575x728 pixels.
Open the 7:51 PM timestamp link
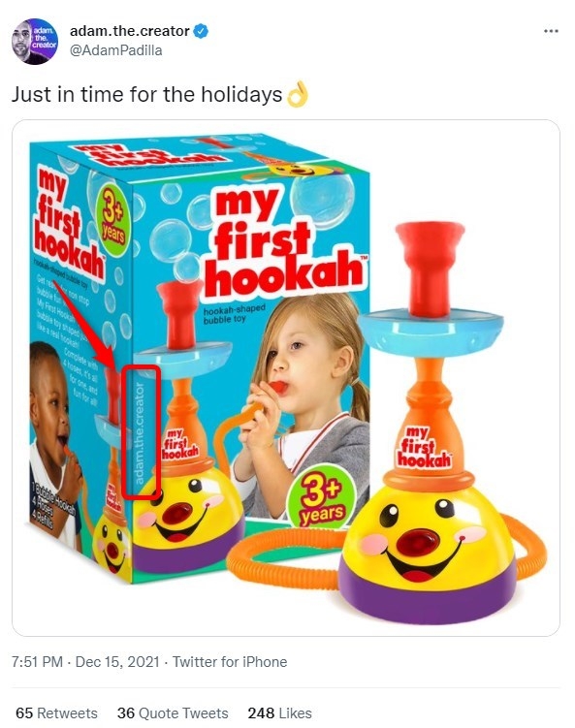(x=37, y=662)
